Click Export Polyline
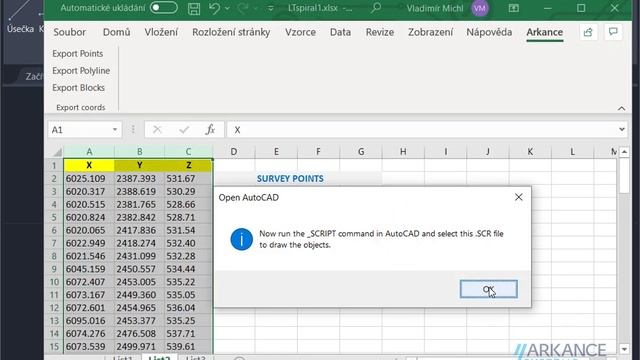Image resolution: width=640 pixels, height=360 pixels. [81, 71]
